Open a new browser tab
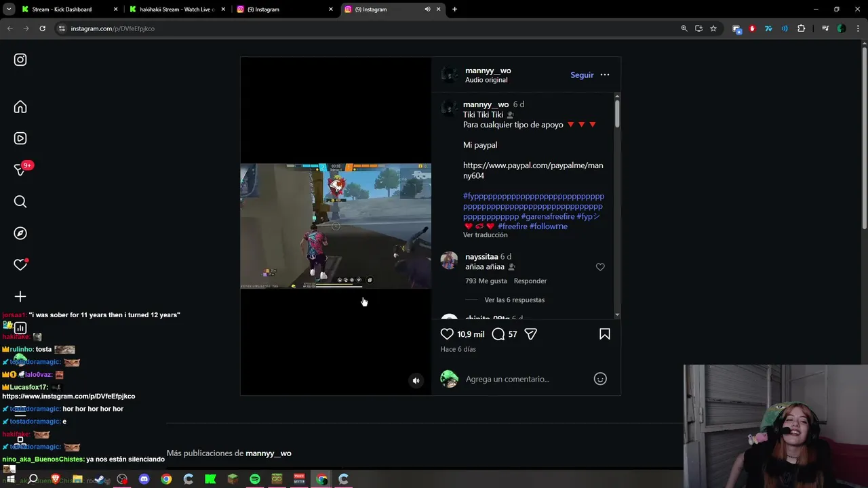The height and width of the screenshot is (488, 868). point(454,9)
